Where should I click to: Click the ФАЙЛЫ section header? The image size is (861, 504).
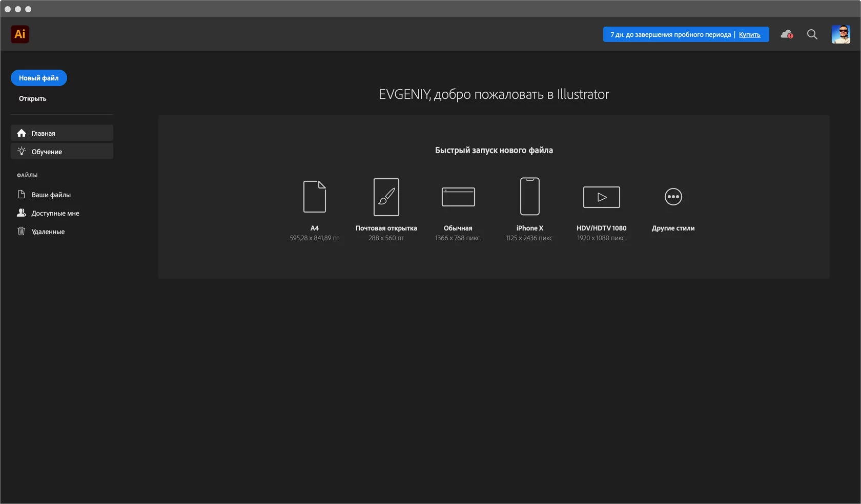27,175
